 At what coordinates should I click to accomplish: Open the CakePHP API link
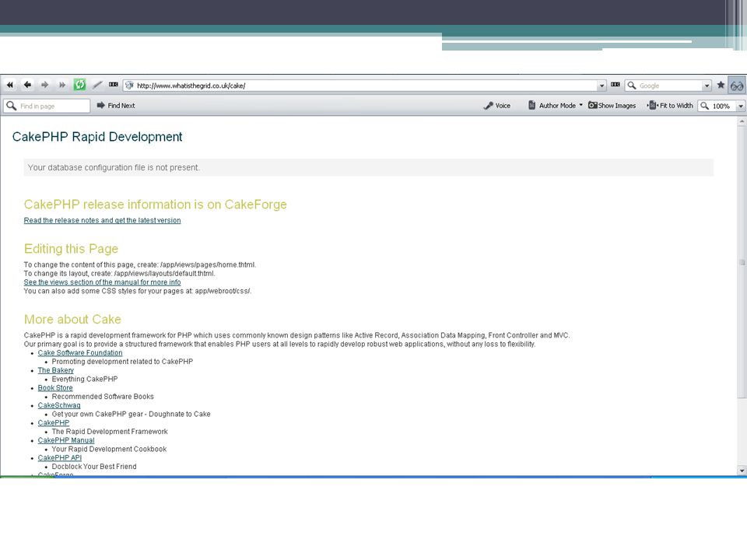(60, 458)
